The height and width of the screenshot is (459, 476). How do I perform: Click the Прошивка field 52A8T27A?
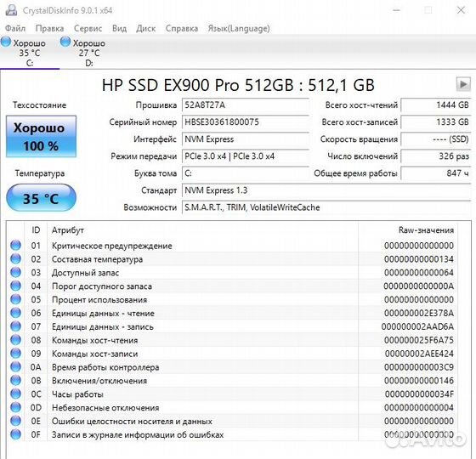pyautogui.click(x=246, y=105)
